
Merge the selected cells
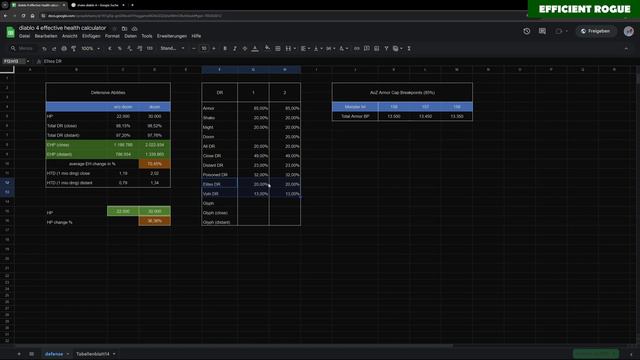[x=288, y=48]
